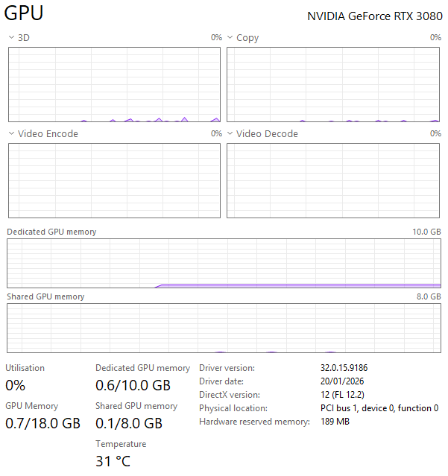448x476 pixels.
Task: Select the Video Encode graph area
Action: 114,180
